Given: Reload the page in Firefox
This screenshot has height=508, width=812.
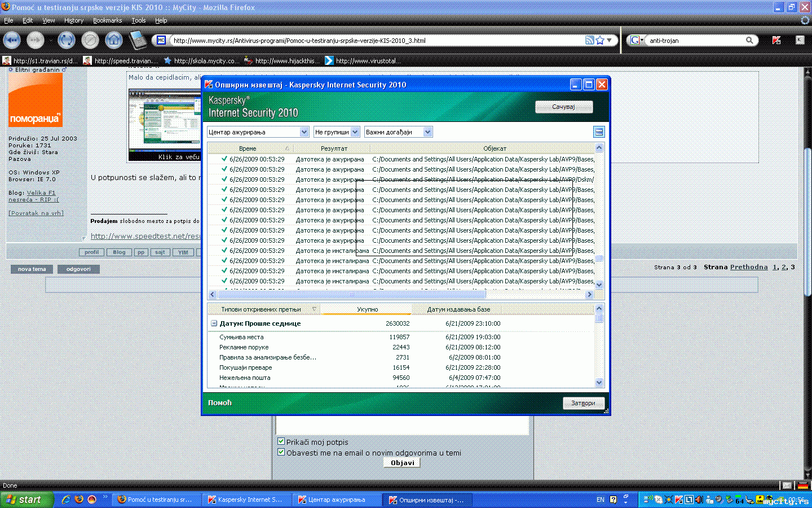Looking at the screenshot, I should [67, 40].
